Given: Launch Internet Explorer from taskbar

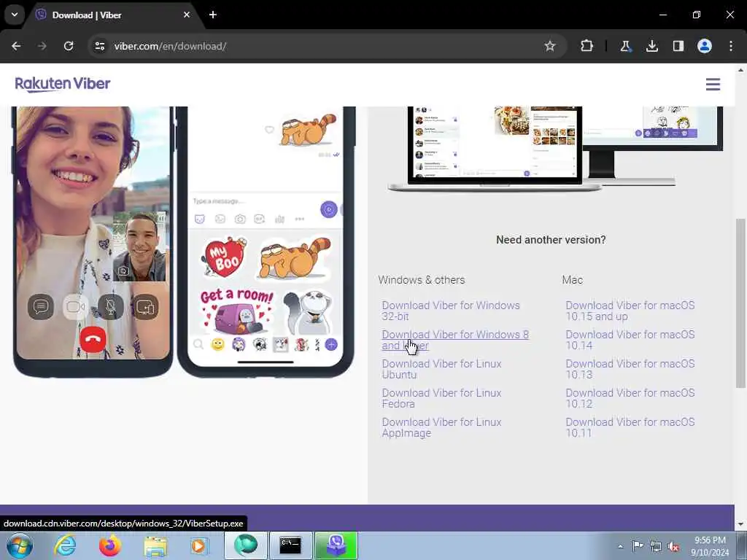Looking at the screenshot, I should (65, 545).
